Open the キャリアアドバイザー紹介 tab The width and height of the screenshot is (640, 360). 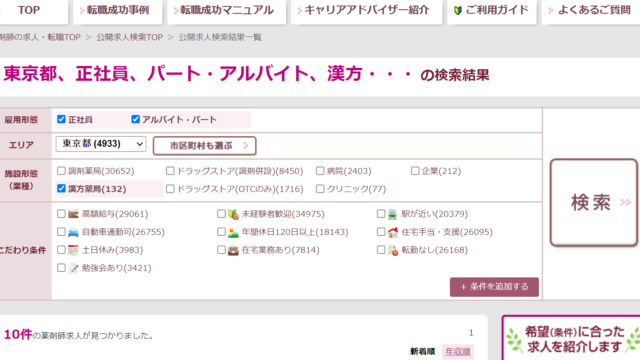367,11
